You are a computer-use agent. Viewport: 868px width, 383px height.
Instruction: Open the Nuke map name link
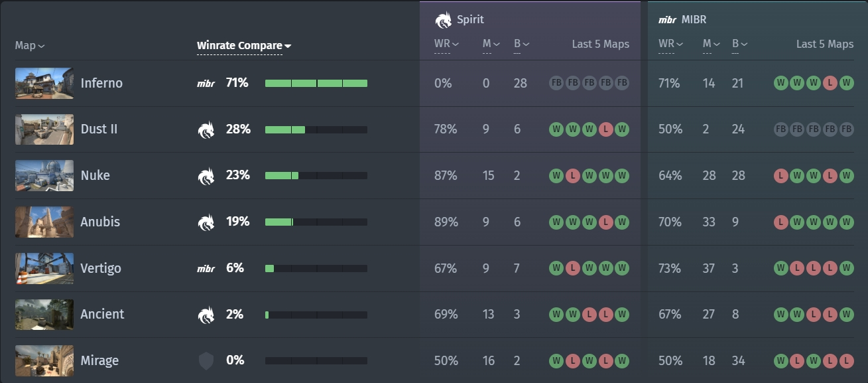(x=95, y=175)
